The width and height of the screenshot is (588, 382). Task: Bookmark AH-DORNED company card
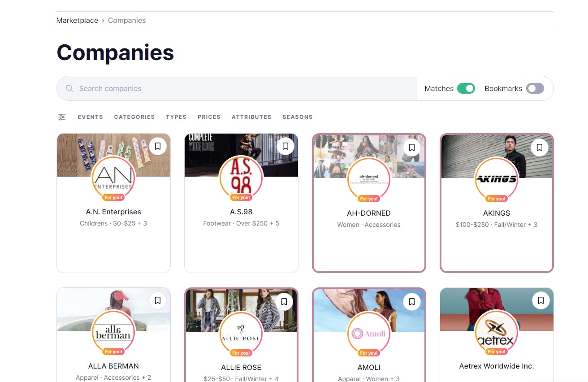point(412,148)
